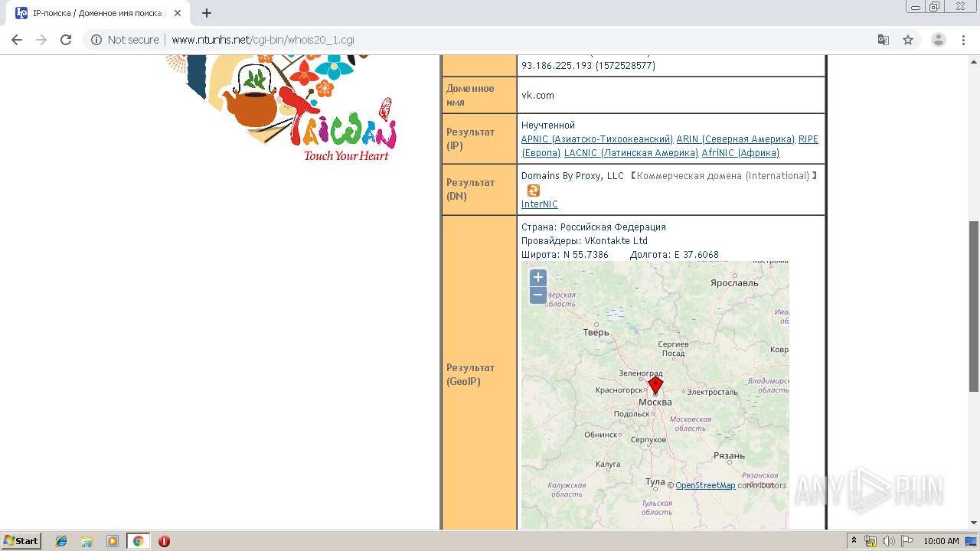The height and width of the screenshot is (551, 980).
Task: Click Тула label on the map
Action: (x=655, y=481)
